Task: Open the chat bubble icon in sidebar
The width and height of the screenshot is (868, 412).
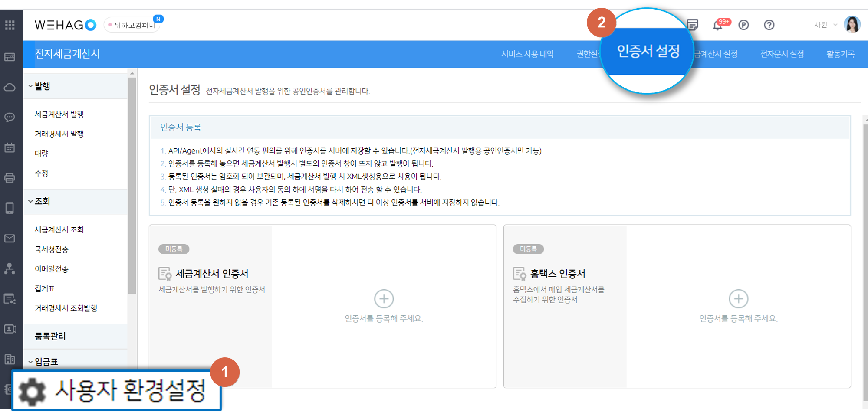Action: point(10,118)
